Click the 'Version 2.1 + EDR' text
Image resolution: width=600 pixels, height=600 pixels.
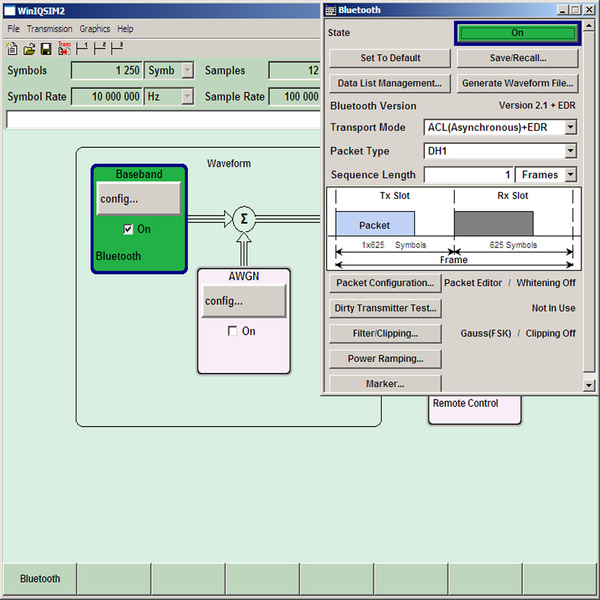tap(537, 106)
